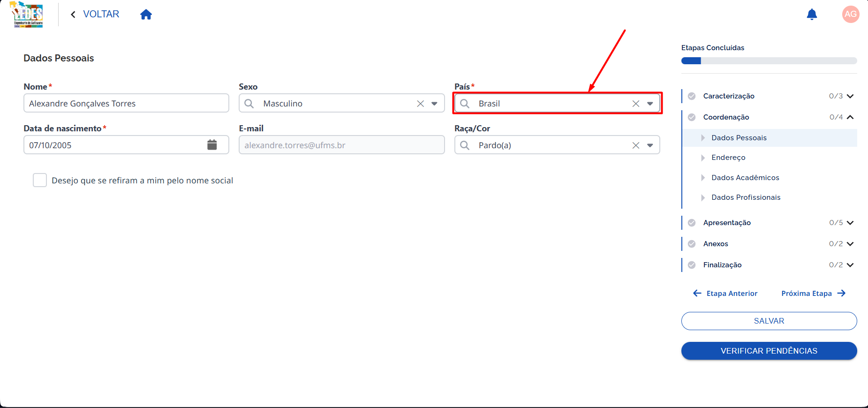Go back with VOLTAR
Screen dimensions: 868x408
pos(95,14)
